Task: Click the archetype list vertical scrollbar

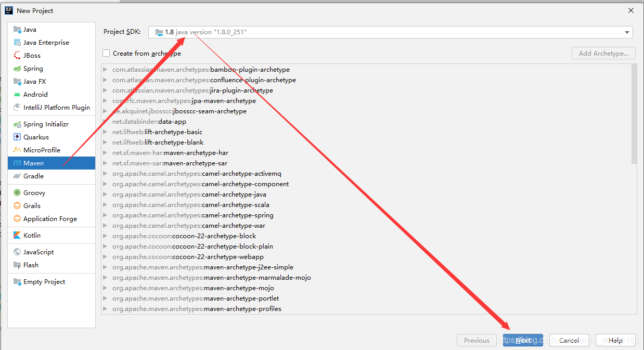Action: tap(634, 114)
